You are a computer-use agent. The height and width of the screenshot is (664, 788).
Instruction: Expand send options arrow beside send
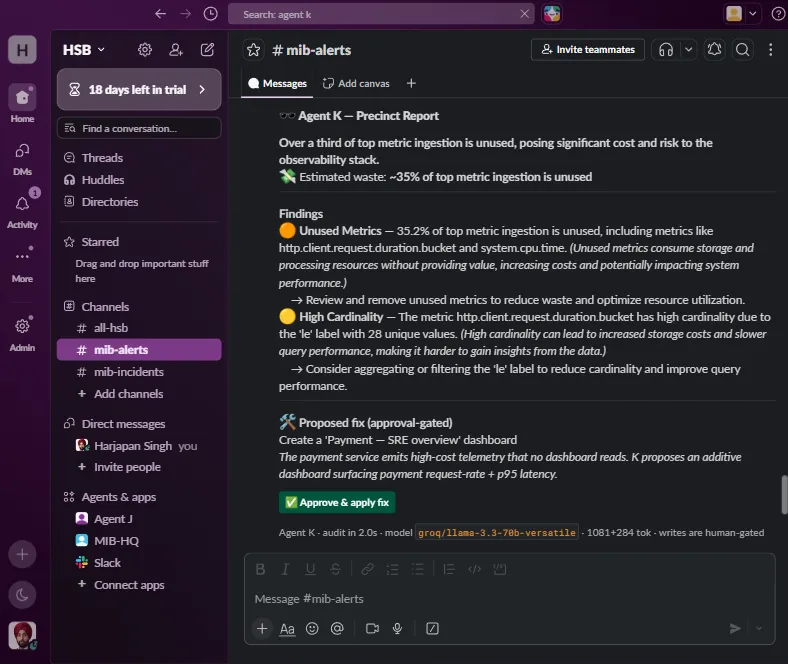759,628
